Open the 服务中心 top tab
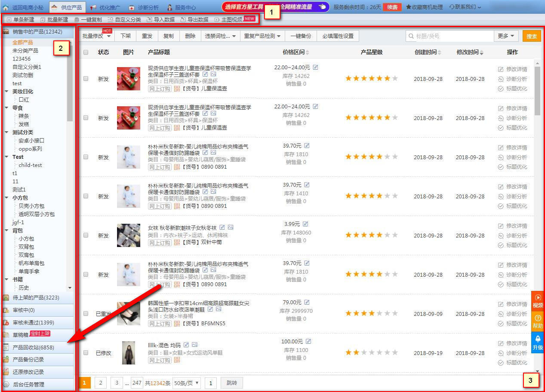This screenshot has height=392, width=545. (x=181, y=7)
